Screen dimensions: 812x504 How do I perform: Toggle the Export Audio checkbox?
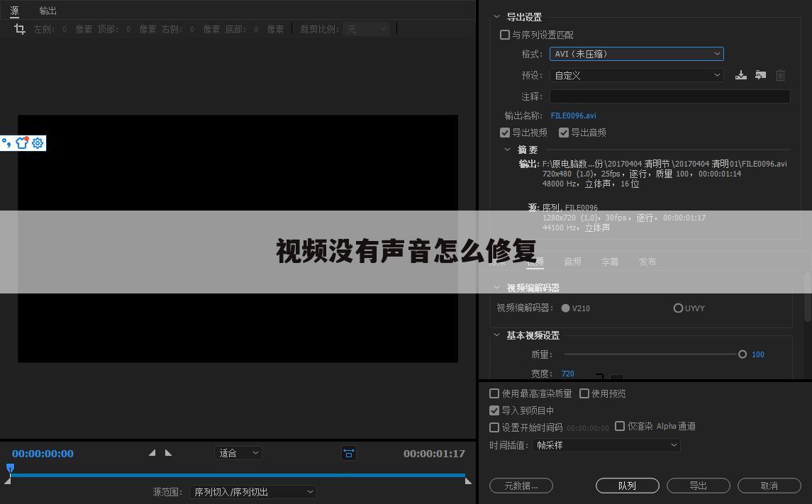564,133
